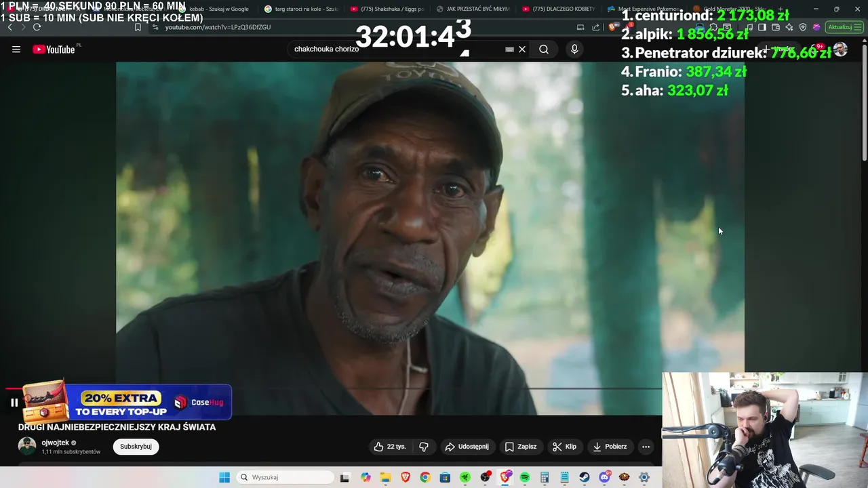Share this page from address bar

(595, 27)
